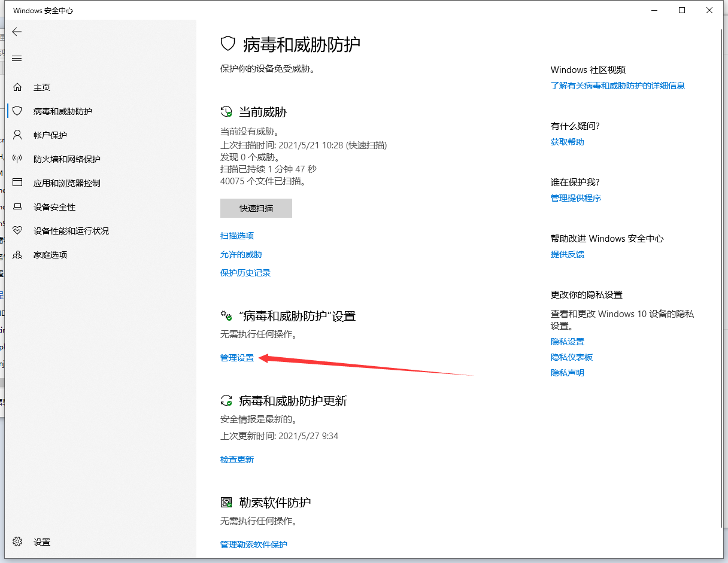This screenshot has height=563, width=728.
Task: Click the gear icon beside 设置
Action: pos(17,541)
